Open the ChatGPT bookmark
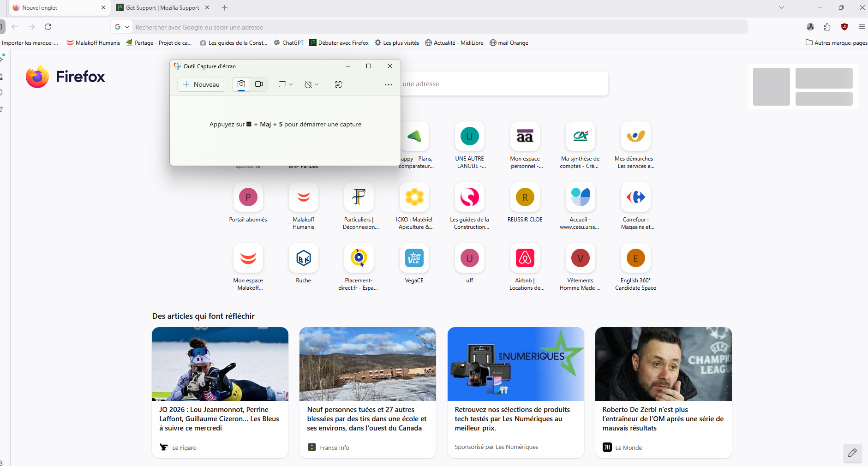The height and width of the screenshot is (466, 868). click(x=289, y=43)
